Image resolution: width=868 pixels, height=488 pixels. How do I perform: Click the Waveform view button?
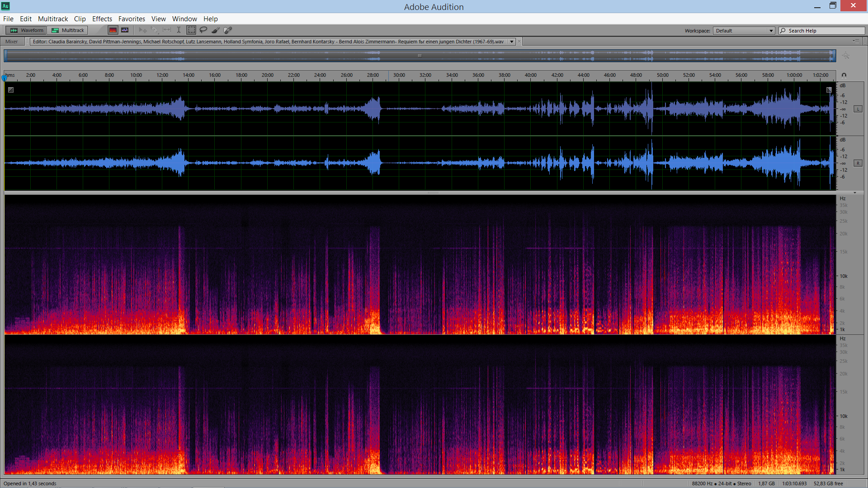[27, 30]
